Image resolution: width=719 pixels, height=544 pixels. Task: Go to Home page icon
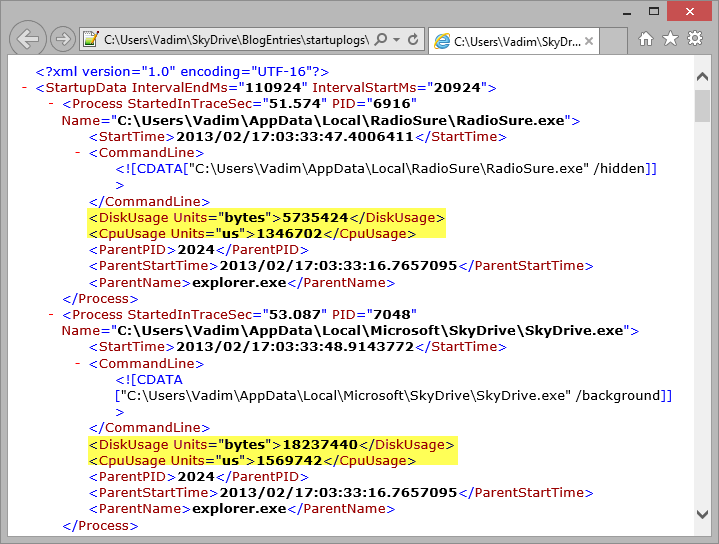(x=646, y=39)
